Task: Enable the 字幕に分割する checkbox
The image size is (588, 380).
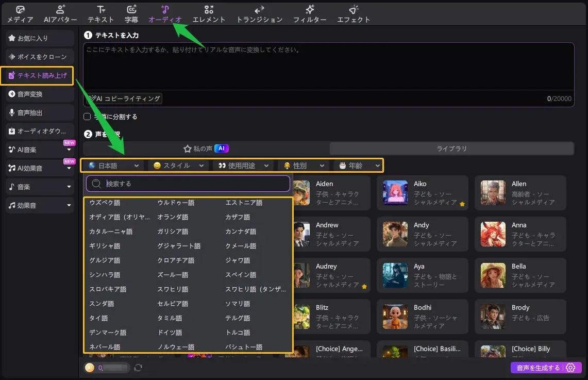Action: 87,117
